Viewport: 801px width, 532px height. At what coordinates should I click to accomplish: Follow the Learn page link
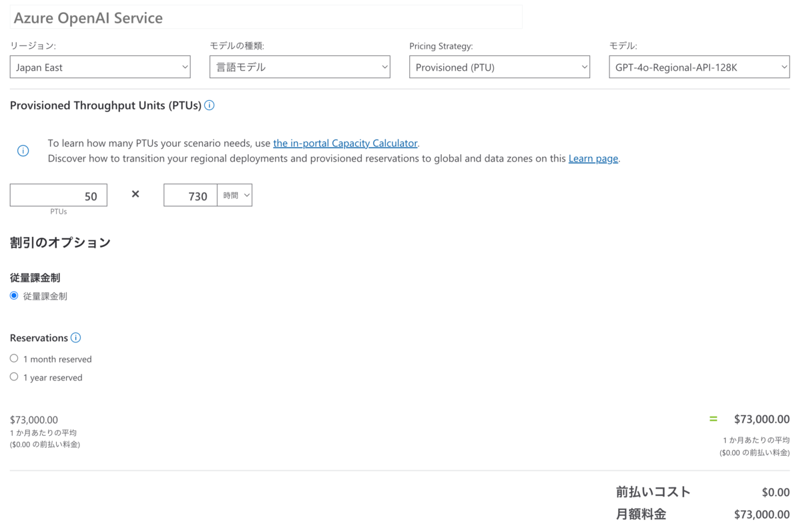[x=593, y=159]
